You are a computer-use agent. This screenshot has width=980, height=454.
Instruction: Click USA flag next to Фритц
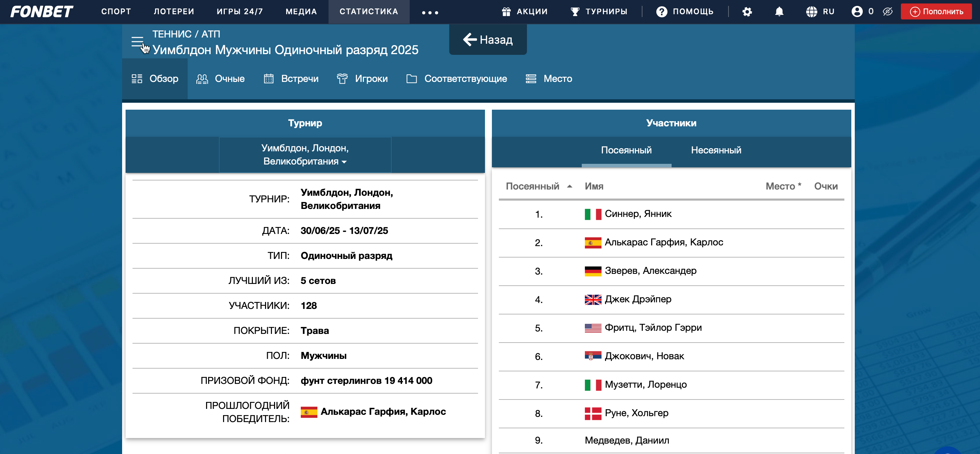tap(593, 328)
